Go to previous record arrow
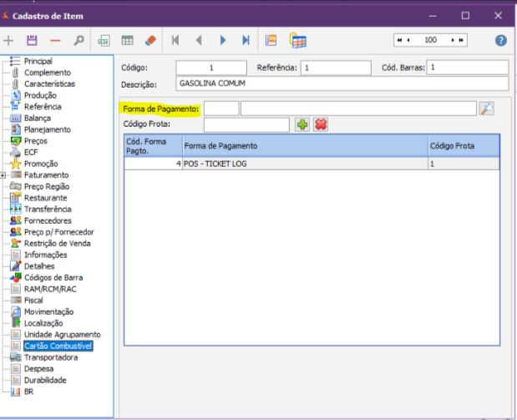This screenshot has height=420, width=517. click(199, 41)
